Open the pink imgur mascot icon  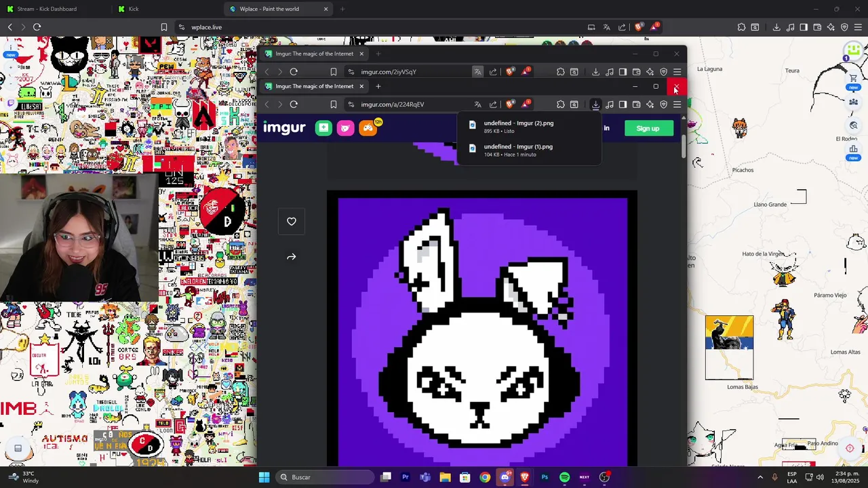click(345, 128)
